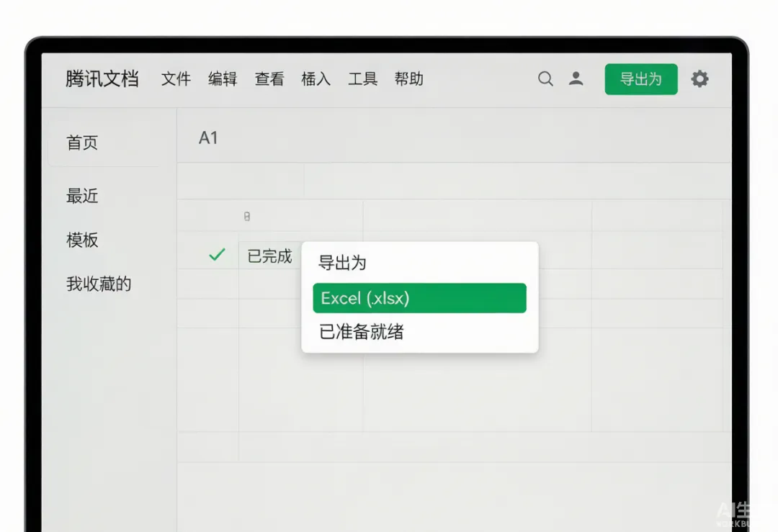Screen dimensions: 778x532
Task: Open the 查看 menu
Action: coord(269,79)
